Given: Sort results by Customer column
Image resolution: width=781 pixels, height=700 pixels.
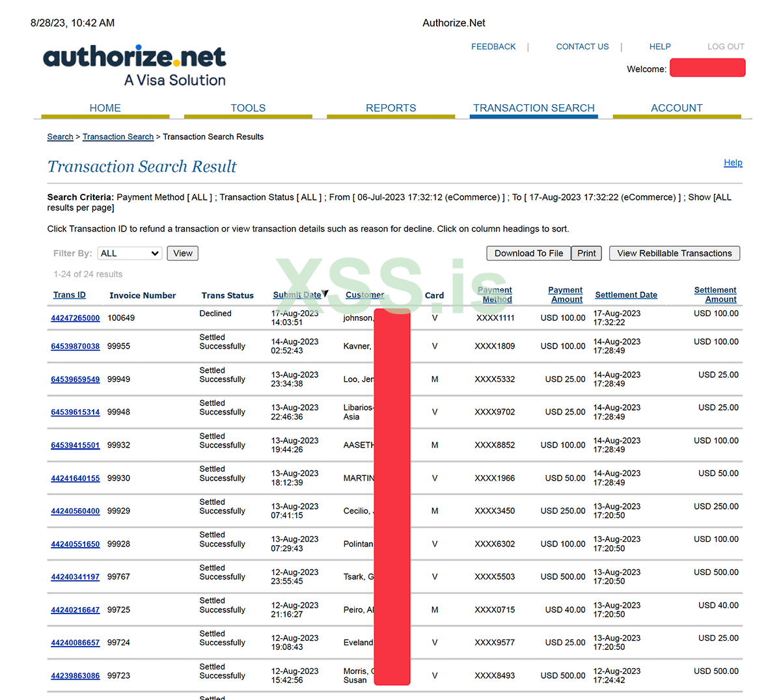Looking at the screenshot, I should 364,295.
